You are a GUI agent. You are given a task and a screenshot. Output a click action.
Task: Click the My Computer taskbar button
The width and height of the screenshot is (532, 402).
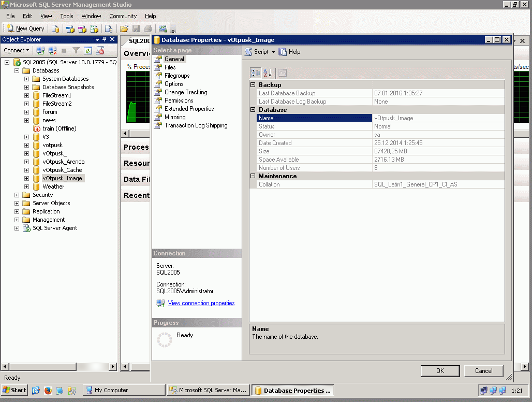[124, 390]
